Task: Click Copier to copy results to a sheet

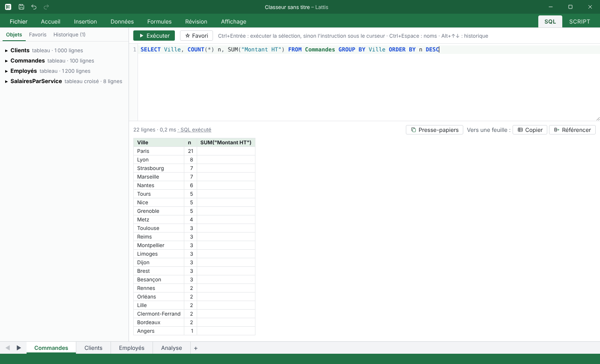Action: [530, 130]
